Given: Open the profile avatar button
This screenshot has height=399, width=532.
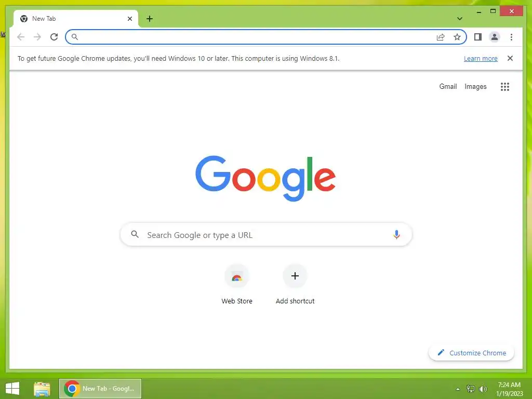Looking at the screenshot, I should coord(495,37).
